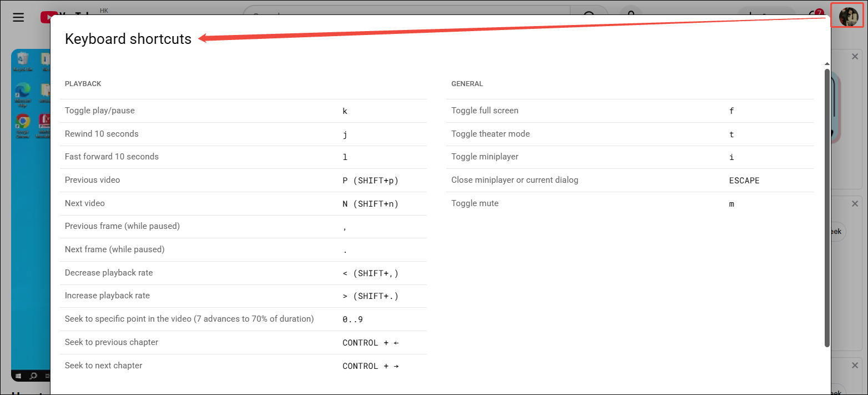Click the profile avatar picture
The height and width of the screenshot is (395, 868).
[846, 16]
